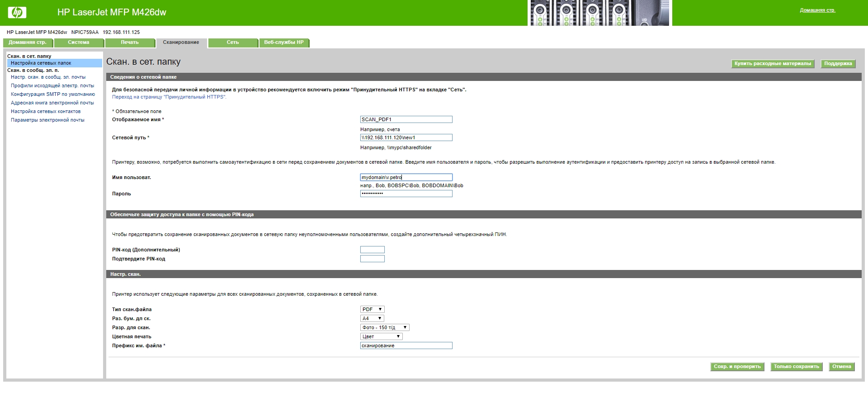868x402 pixels.
Task: Open the Домашняя стр. tab
Action: click(28, 43)
